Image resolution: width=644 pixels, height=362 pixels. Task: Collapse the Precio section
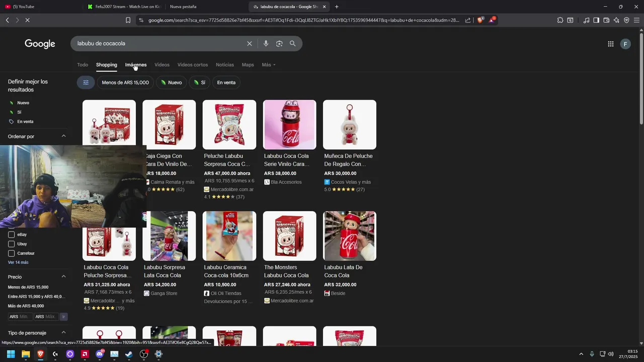[x=63, y=277]
